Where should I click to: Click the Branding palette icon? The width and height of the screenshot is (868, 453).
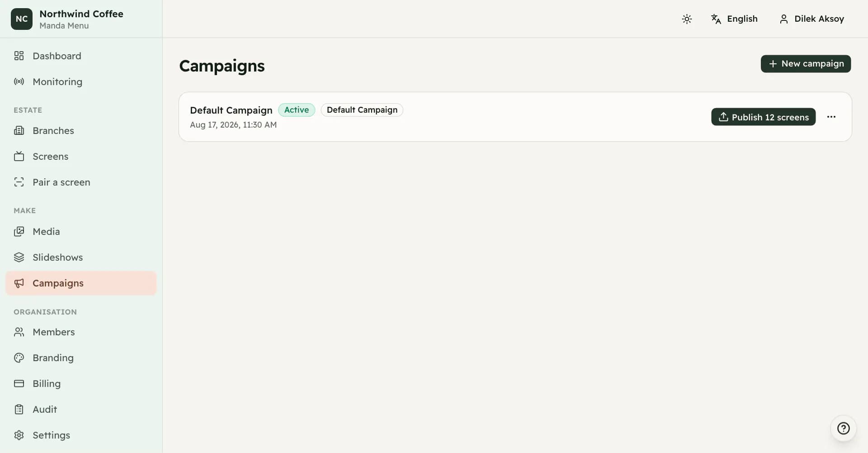click(x=19, y=358)
